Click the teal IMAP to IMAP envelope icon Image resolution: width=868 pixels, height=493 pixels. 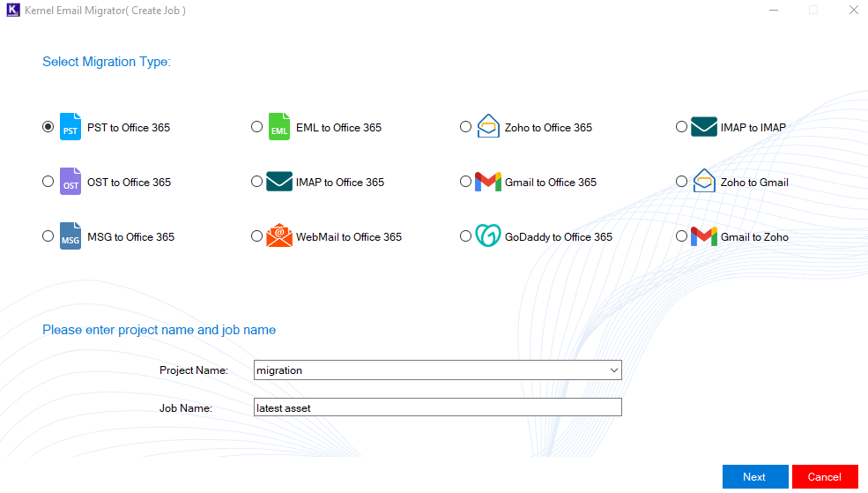click(x=704, y=127)
